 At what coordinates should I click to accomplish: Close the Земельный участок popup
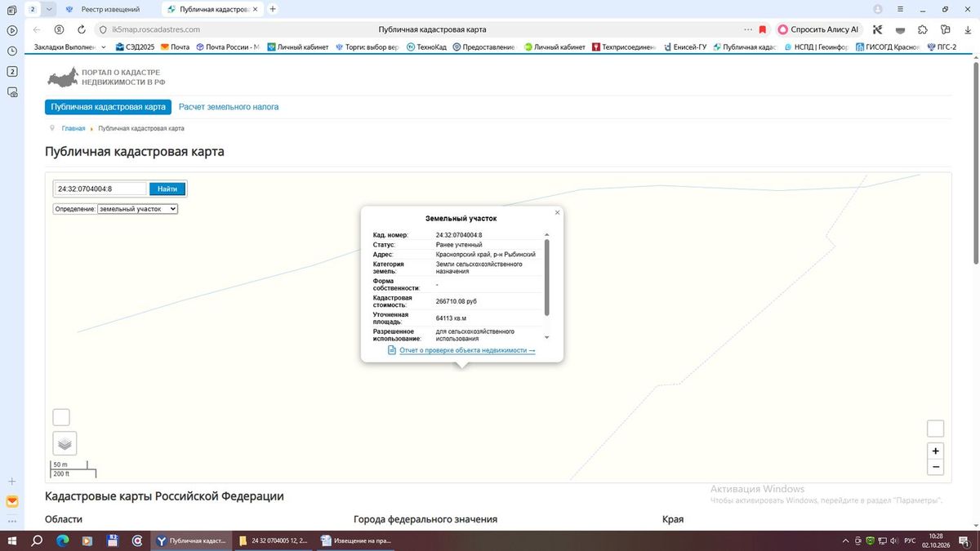[558, 212]
